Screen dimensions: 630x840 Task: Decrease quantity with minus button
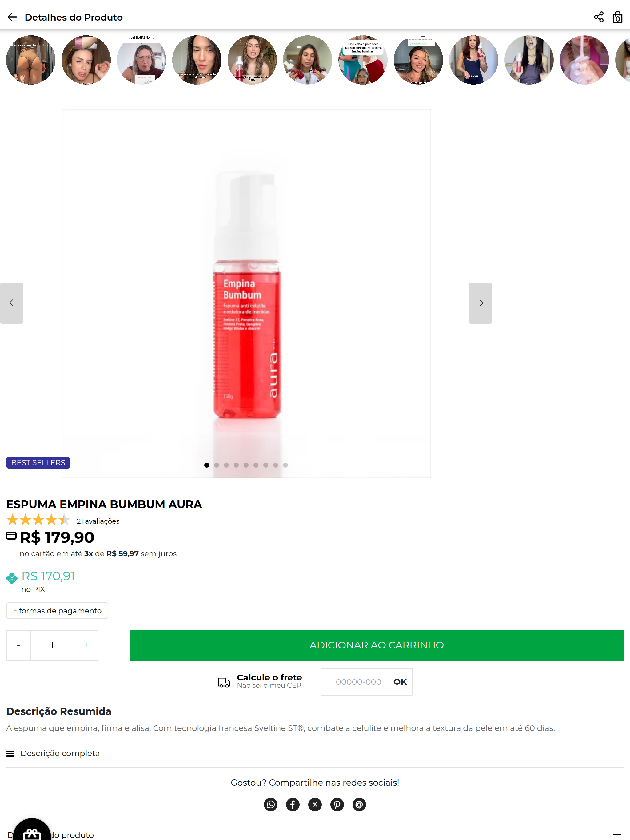click(x=18, y=645)
